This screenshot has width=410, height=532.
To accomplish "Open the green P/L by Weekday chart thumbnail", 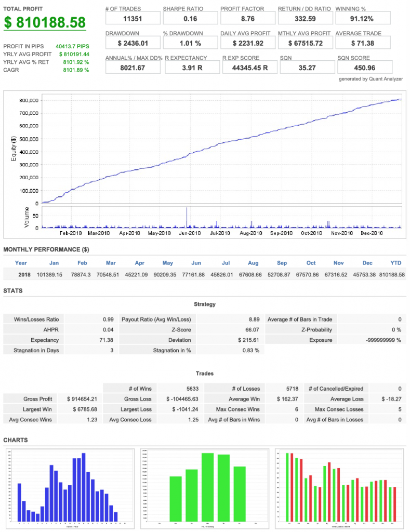I will pos(205,488).
